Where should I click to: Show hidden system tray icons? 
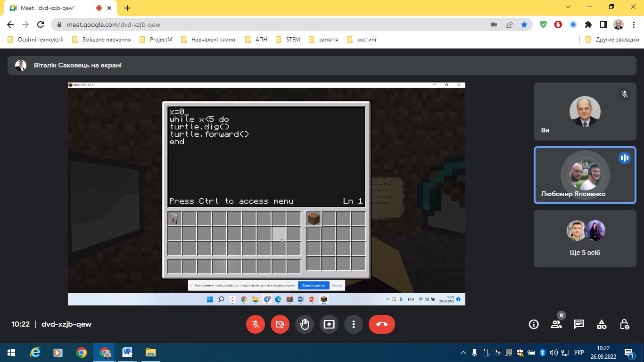coord(463,353)
